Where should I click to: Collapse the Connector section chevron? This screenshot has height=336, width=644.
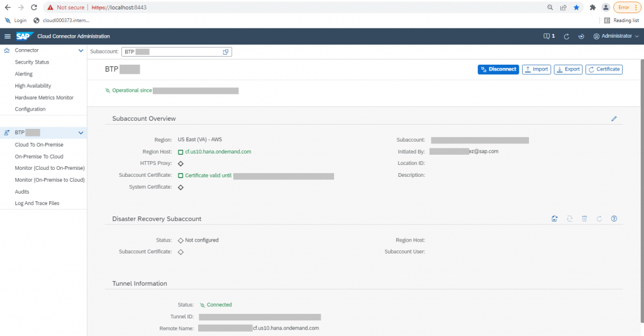point(81,50)
